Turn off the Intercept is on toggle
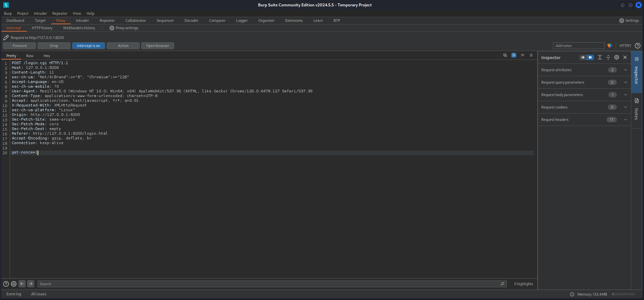644x300 pixels. pos(88,46)
